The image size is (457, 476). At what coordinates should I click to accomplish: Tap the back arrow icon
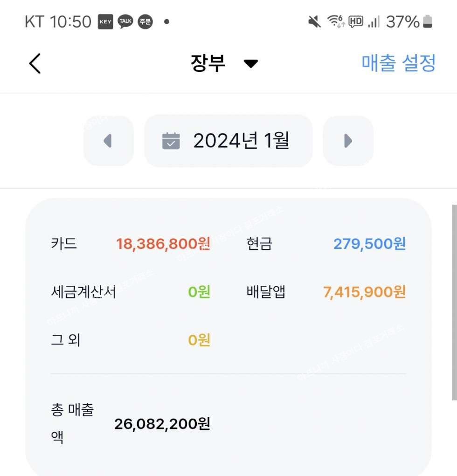click(x=35, y=63)
